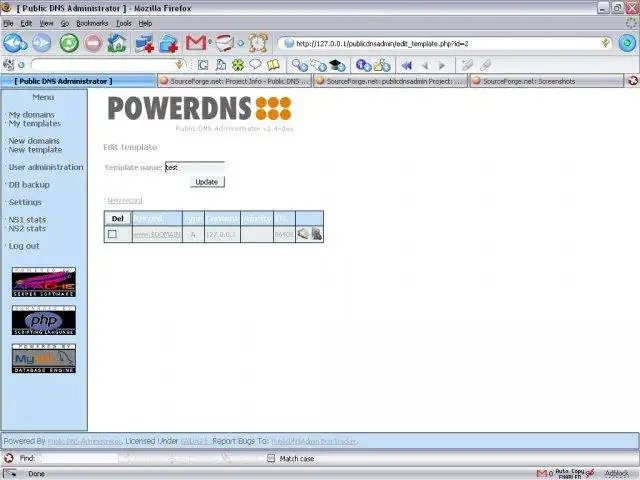Open the Help menu
This screenshot has height=480, width=640.
[x=145, y=23]
